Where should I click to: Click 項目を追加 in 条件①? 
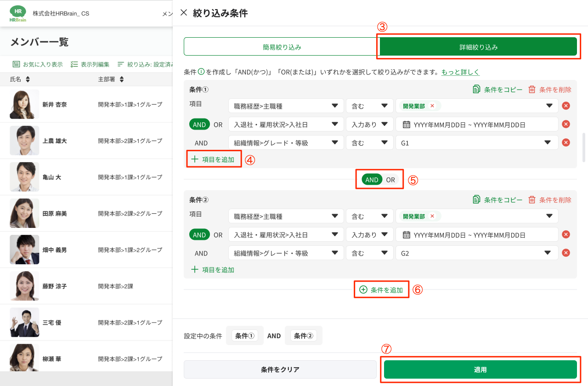213,159
